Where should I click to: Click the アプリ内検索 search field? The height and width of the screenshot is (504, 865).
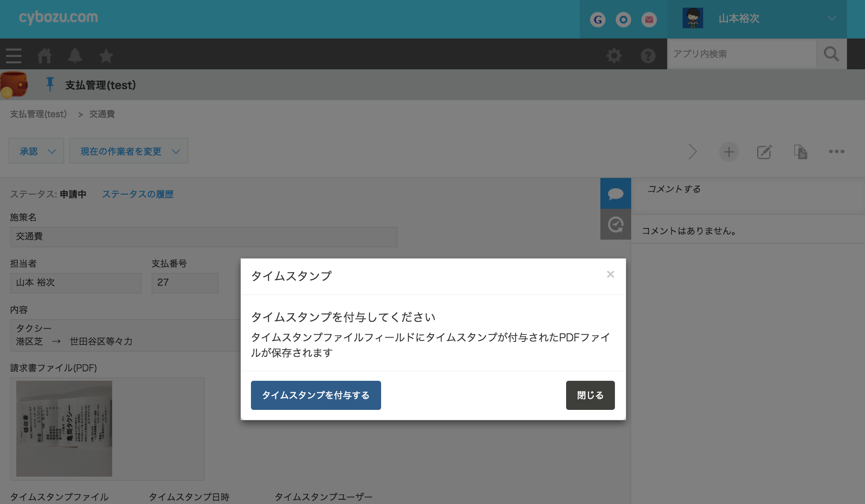[742, 54]
